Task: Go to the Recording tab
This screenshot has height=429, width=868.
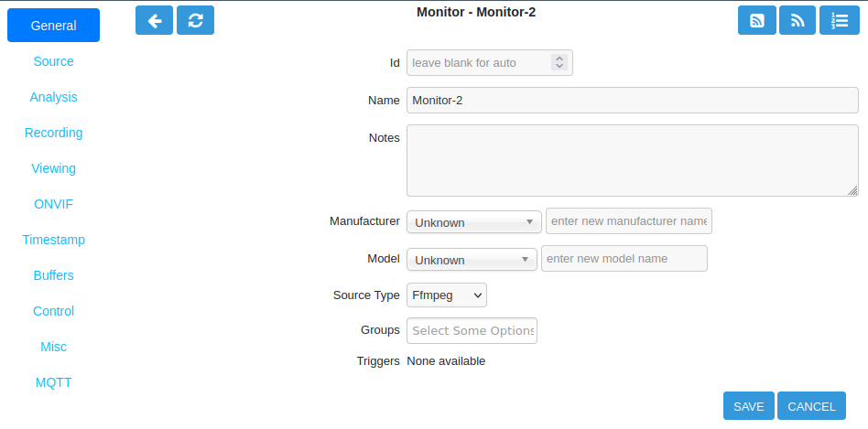Action: [x=54, y=133]
